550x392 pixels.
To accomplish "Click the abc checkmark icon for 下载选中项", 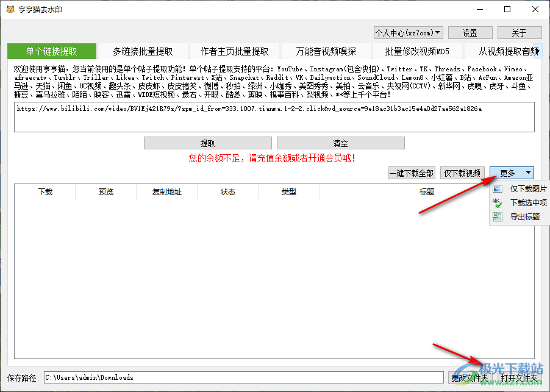I will click(x=496, y=203).
